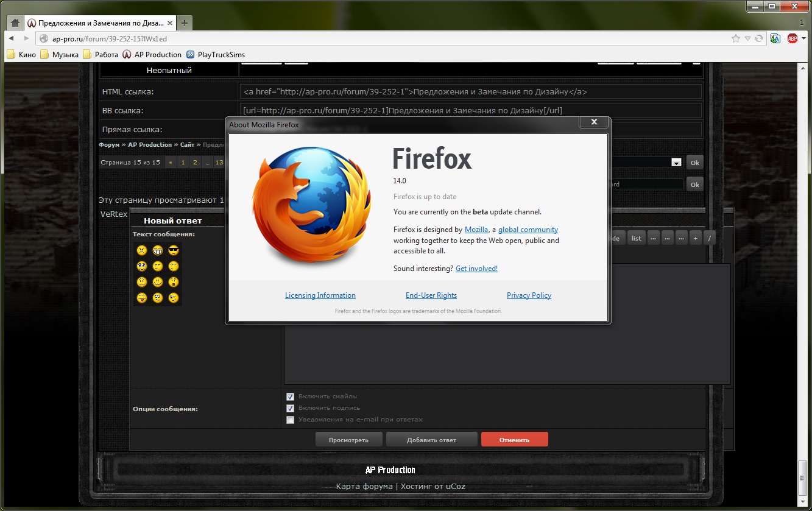Close the forum browser tab
Image resolution: width=812 pixels, height=511 pixels.
[169, 23]
